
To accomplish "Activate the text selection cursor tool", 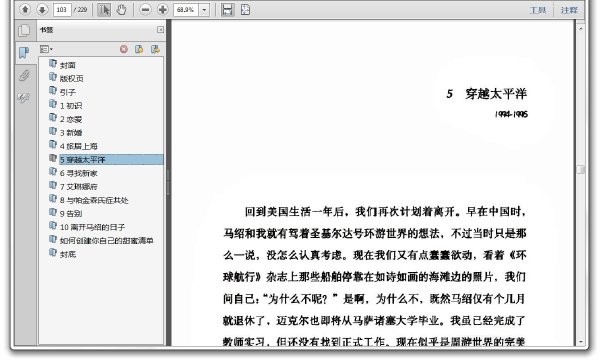I will (104, 10).
